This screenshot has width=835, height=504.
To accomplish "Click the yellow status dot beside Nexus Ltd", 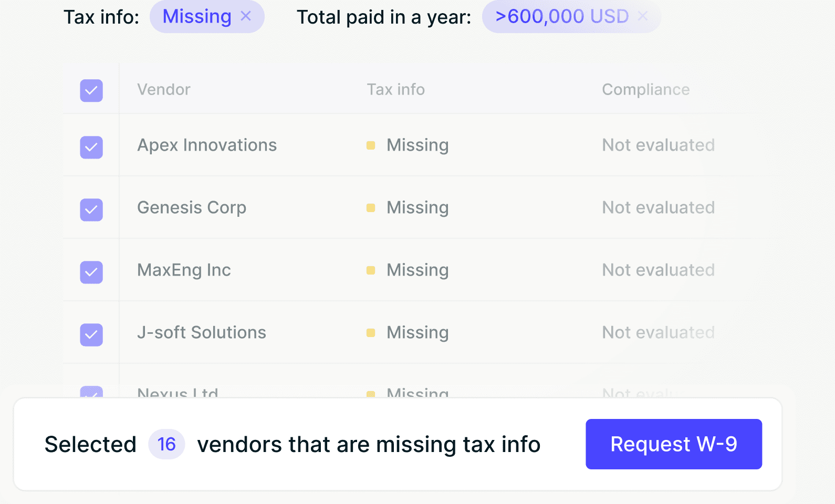I will [372, 394].
